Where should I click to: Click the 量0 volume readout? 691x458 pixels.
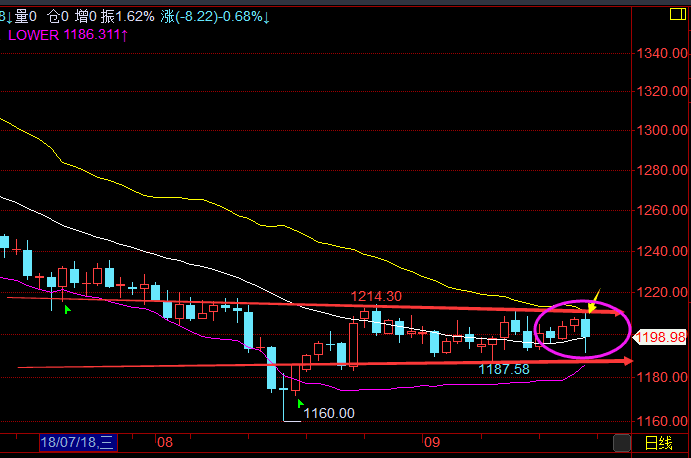pos(26,17)
